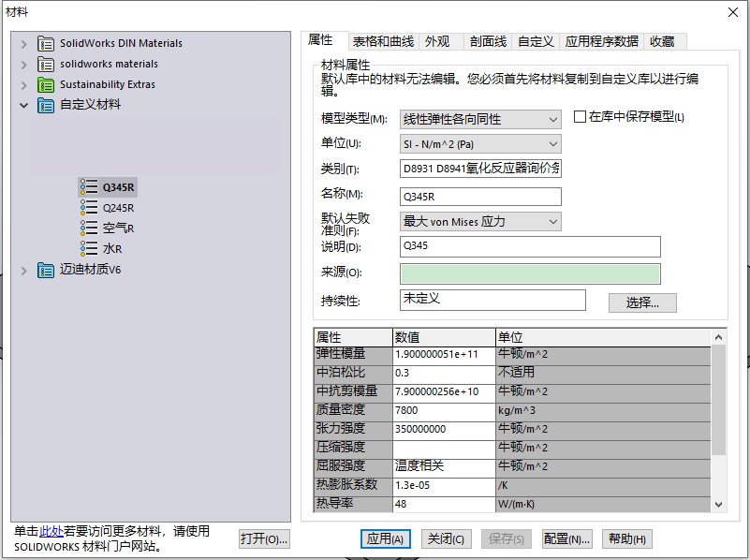Switch to the 表格和曲线 tab

(383, 41)
